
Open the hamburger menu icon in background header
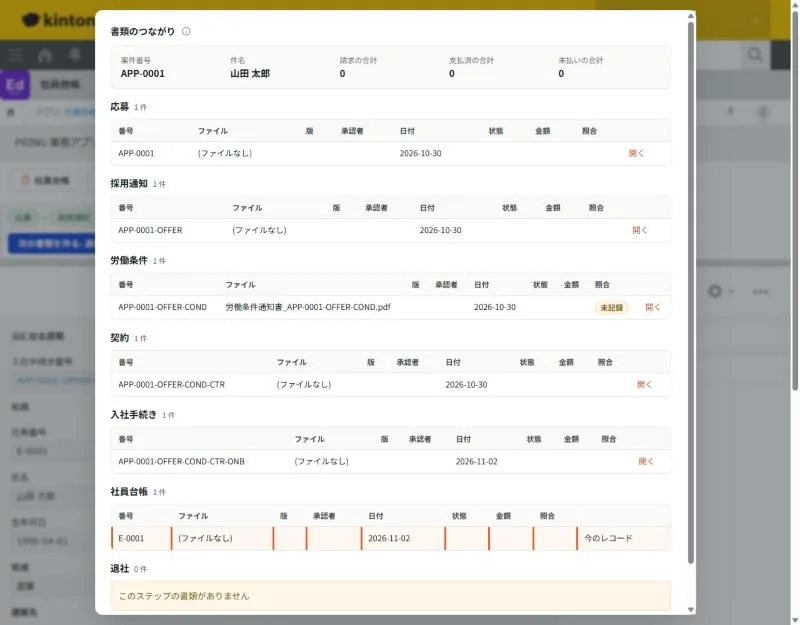(x=15, y=55)
